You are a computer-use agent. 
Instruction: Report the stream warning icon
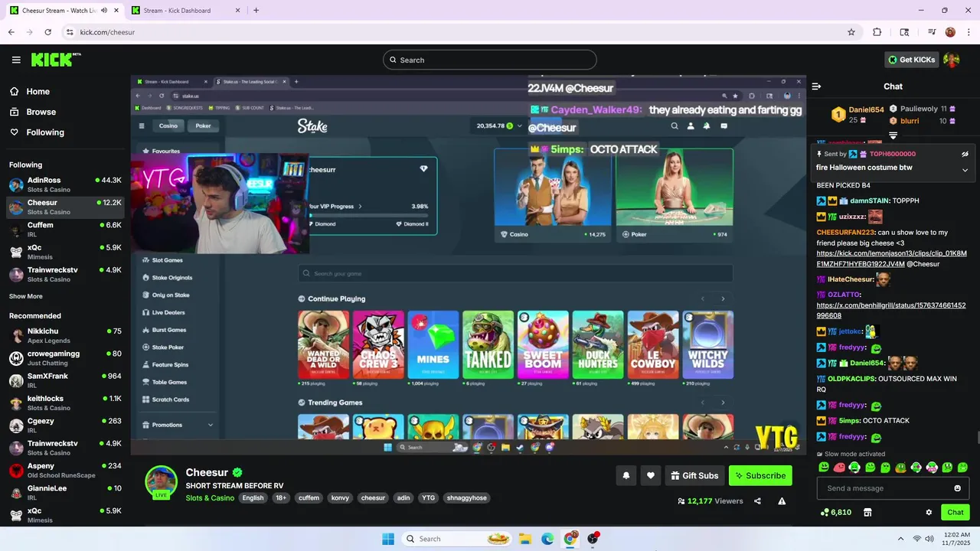(782, 501)
